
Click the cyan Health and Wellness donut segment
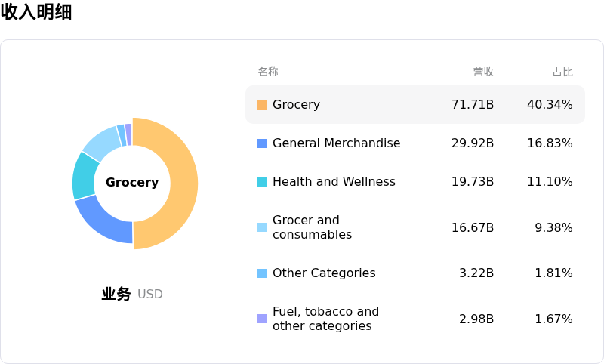pyautogui.click(x=85, y=176)
